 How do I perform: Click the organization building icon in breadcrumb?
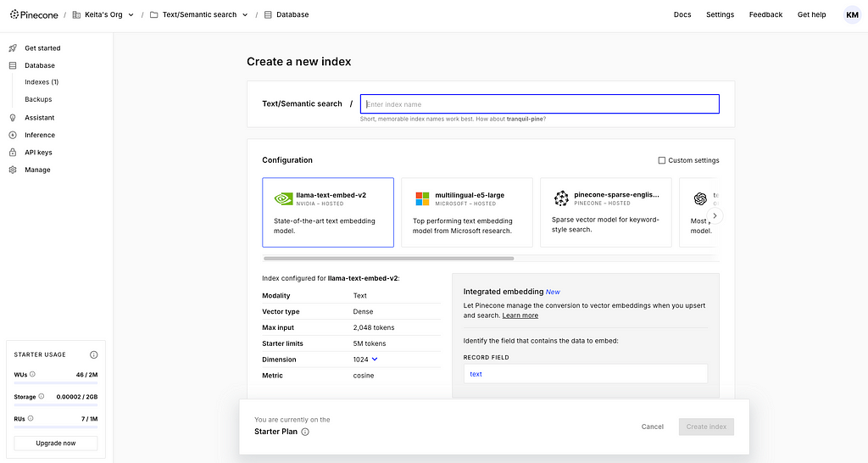point(76,15)
